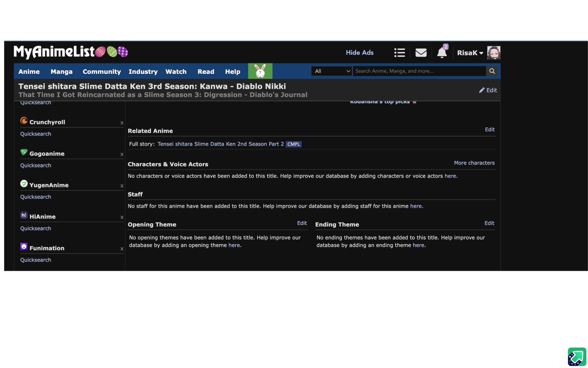Click Quicksearch under HiAnime

(x=36, y=228)
